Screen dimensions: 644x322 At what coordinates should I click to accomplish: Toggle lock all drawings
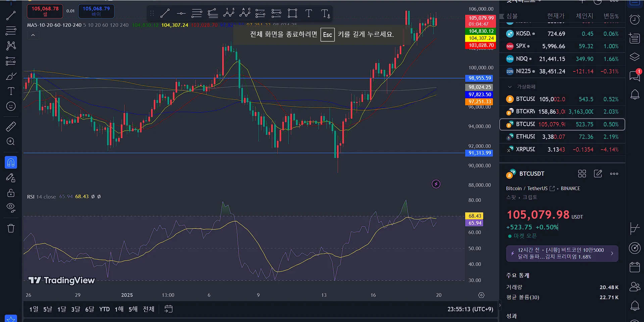pyautogui.click(x=11, y=193)
